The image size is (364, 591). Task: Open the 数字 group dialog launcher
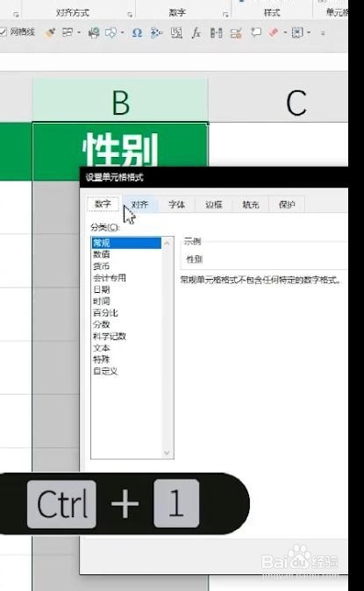click(225, 15)
